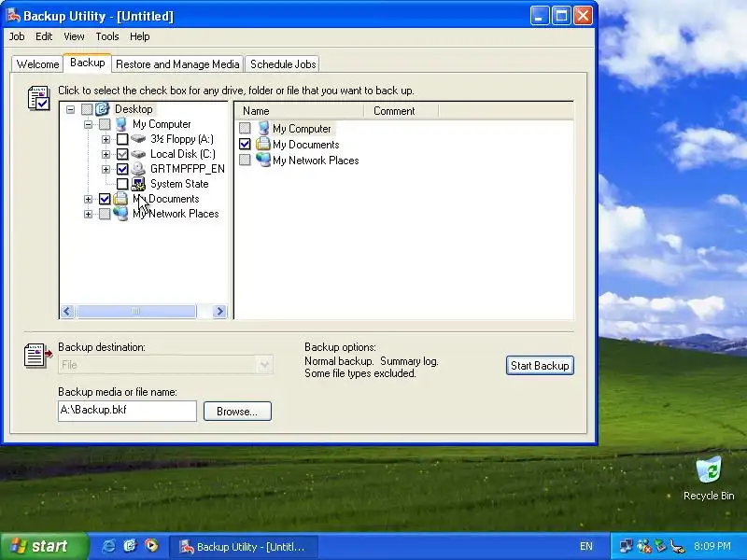Image resolution: width=747 pixels, height=560 pixels.
Task: Click the Comment column header
Action: (x=401, y=111)
